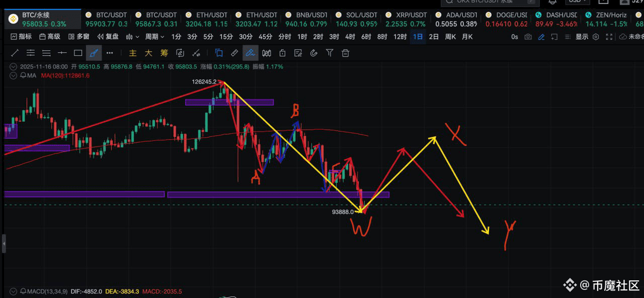Screen dimensions: 644x298
Task: Expand the 周期 period dropdown
Action: pos(155,36)
